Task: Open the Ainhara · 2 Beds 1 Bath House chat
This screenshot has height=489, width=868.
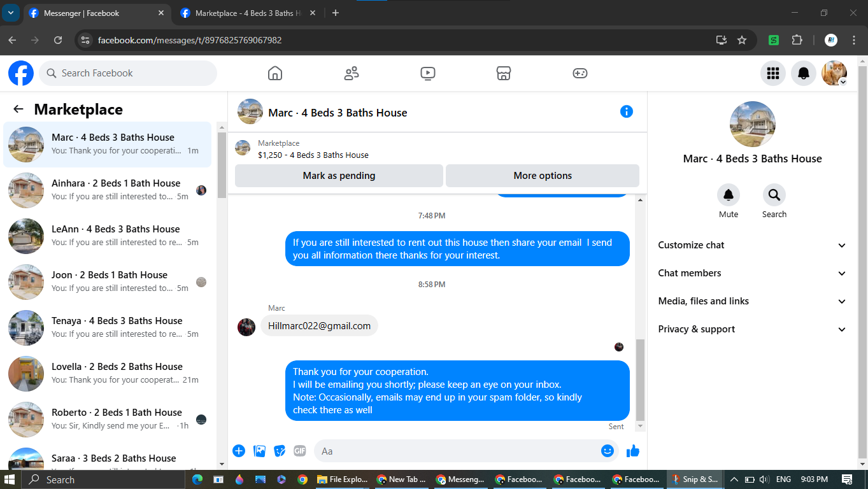Action: tap(108, 190)
